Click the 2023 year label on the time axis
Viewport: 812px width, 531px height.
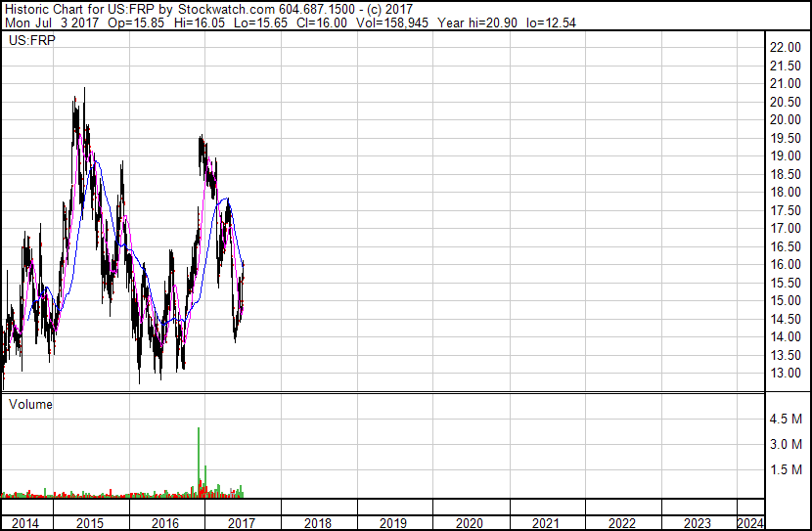click(697, 523)
